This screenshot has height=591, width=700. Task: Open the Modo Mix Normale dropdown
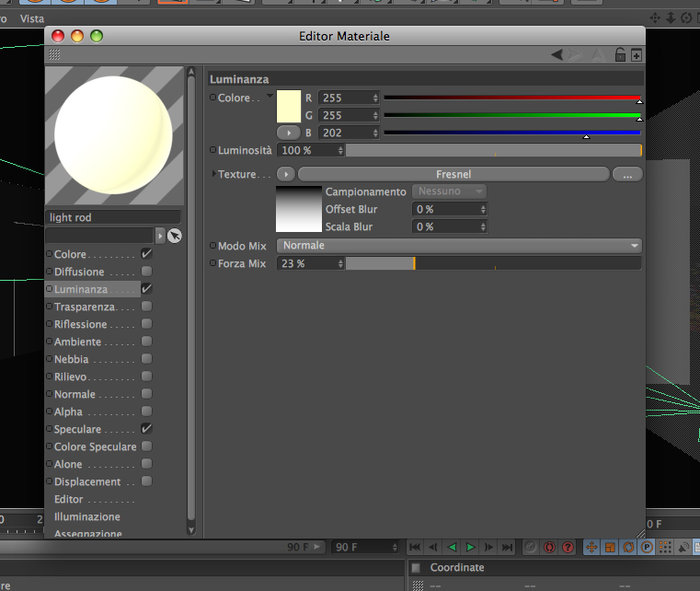(x=459, y=246)
